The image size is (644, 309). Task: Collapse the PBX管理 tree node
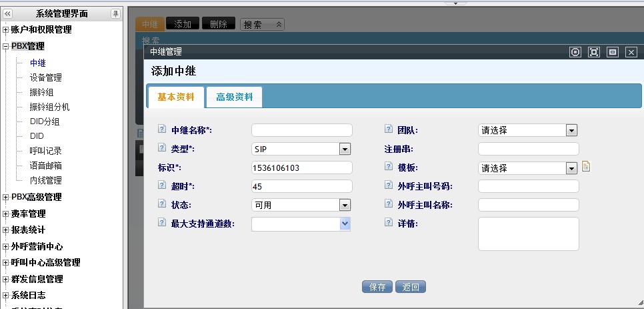(x=6, y=47)
